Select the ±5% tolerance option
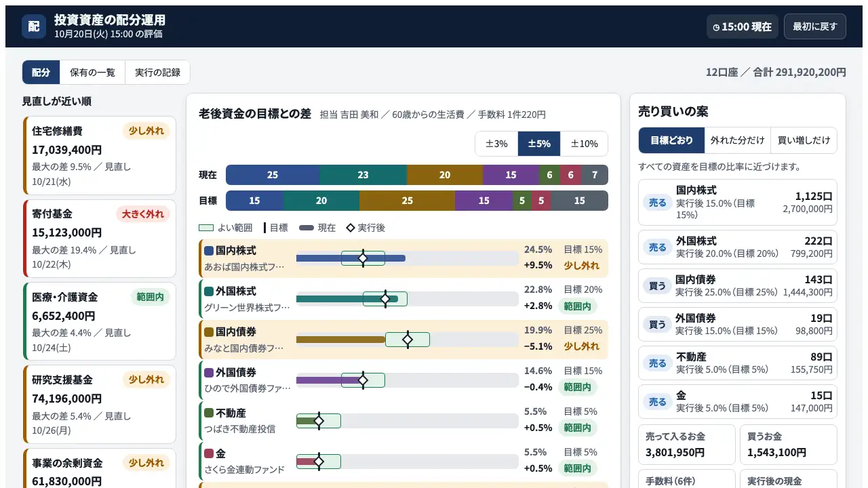Screen dimensions: 868x488 [x=539, y=144]
